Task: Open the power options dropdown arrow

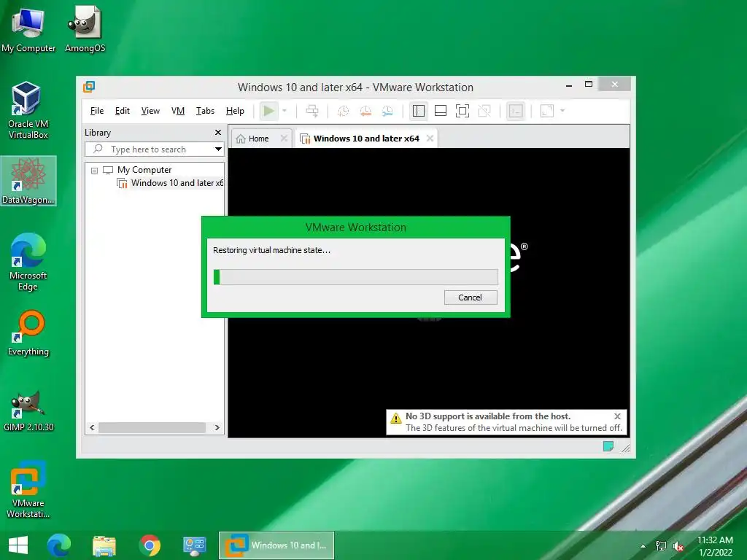Action: [x=285, y=111]
